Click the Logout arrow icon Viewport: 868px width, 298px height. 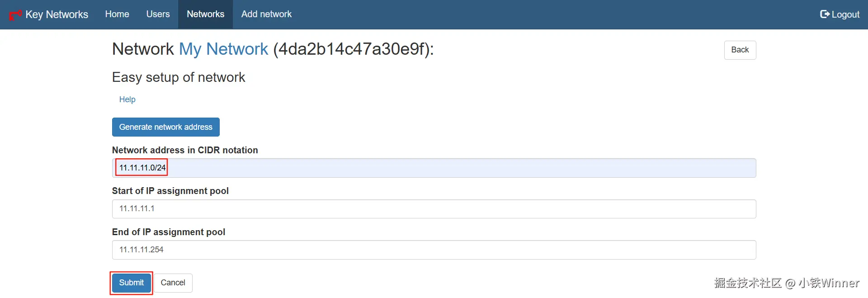pyautogui.click(x=825, y=14)
